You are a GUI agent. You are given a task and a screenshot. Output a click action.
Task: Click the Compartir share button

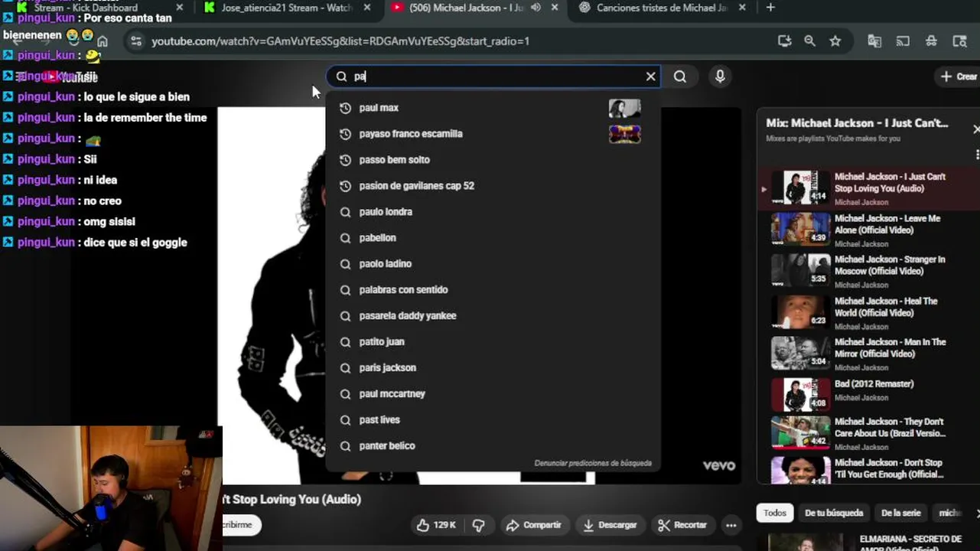point(534,525)
